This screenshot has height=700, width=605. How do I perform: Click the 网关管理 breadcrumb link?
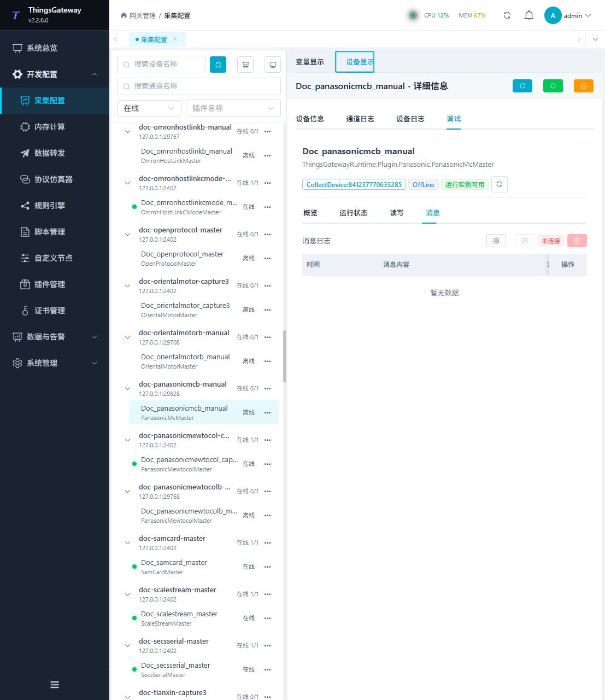coord(143,15)
